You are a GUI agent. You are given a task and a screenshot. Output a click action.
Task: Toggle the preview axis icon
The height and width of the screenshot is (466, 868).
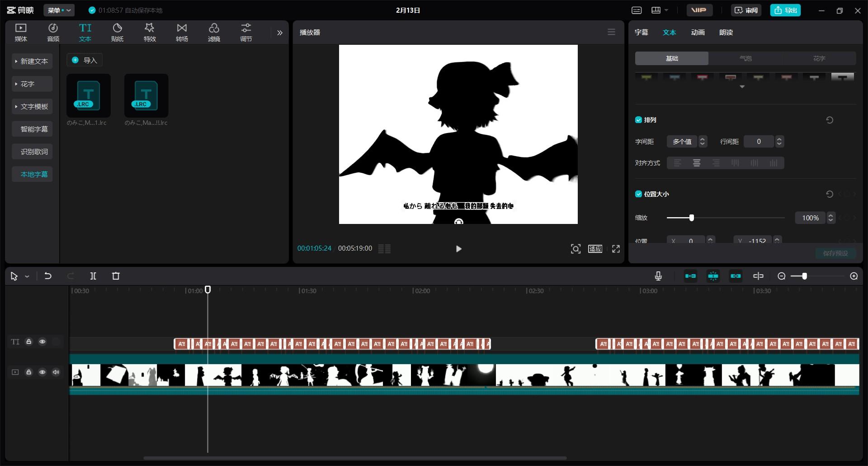[x=758, y=276]
